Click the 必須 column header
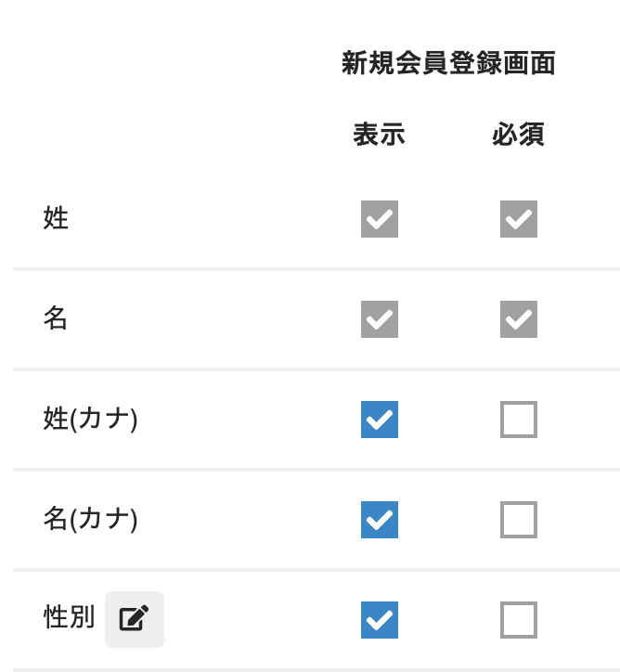Screen dimensions: 620x672 (x=518, y=135)
